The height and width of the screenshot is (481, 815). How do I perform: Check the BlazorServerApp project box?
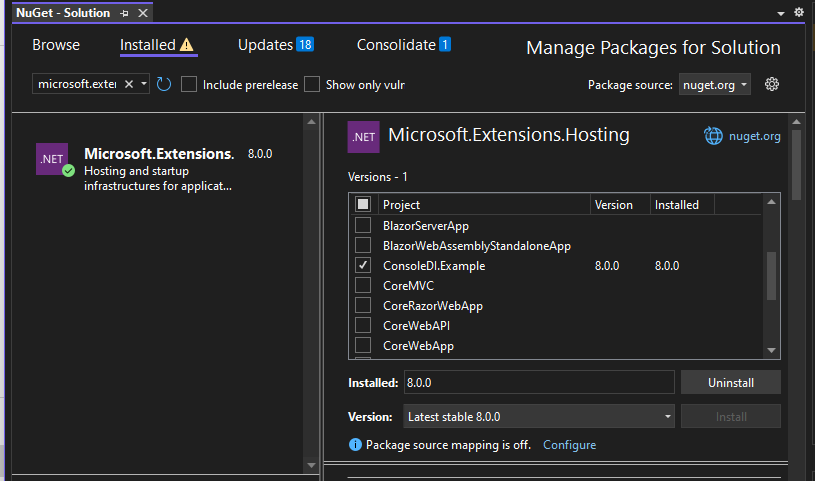pos(363,226)
